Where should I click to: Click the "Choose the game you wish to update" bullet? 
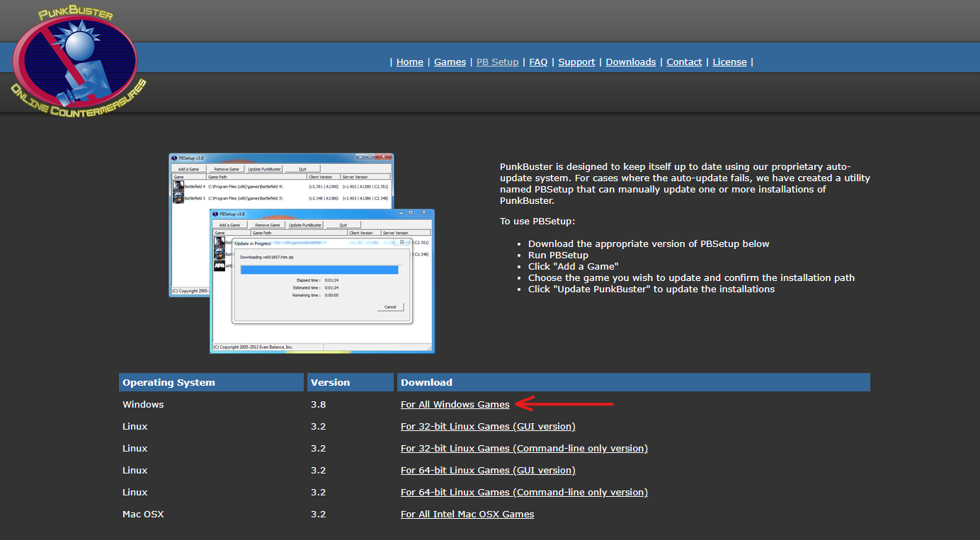tap(691, 278)
